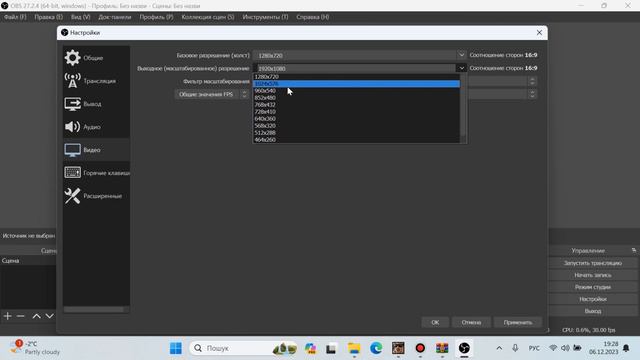The width and height of the screenshot is (640, 360).
Task: Choose 852x480 in the resolution list
Action: point(356,98)
